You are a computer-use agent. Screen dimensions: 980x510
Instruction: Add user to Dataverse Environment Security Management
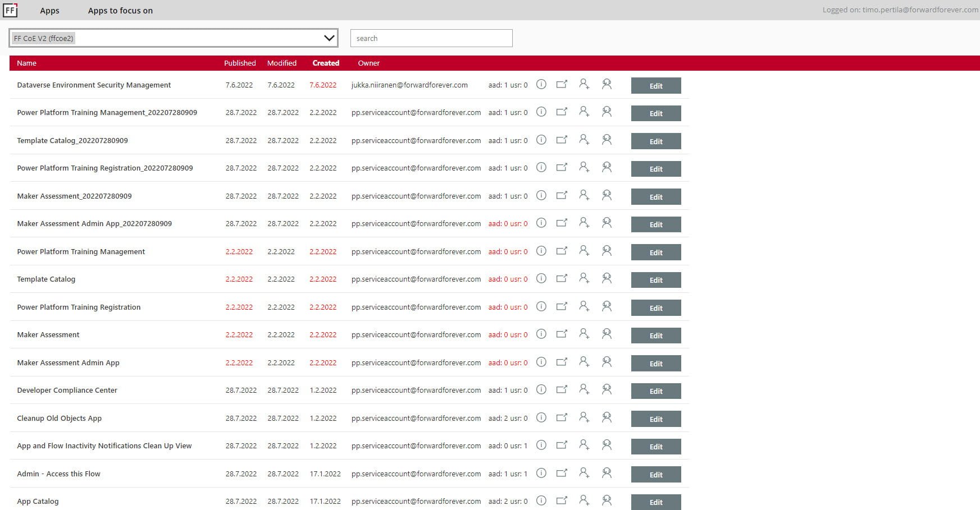(584, 84)
